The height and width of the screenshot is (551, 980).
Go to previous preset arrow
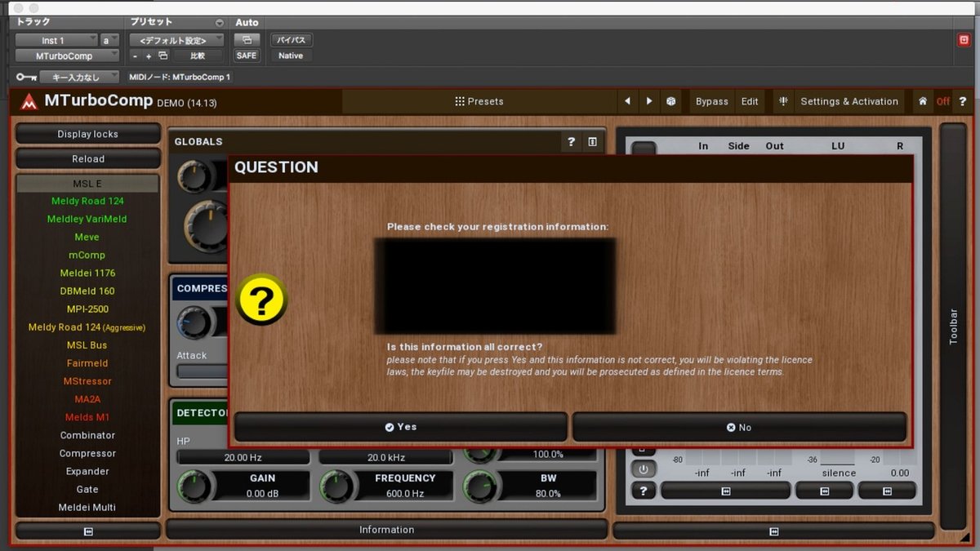point(627,101)
